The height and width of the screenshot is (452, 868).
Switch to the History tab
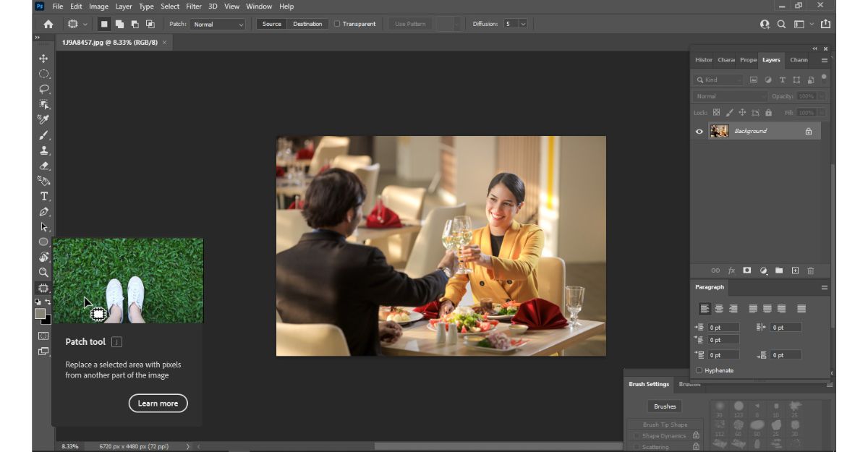pos(703,60)
